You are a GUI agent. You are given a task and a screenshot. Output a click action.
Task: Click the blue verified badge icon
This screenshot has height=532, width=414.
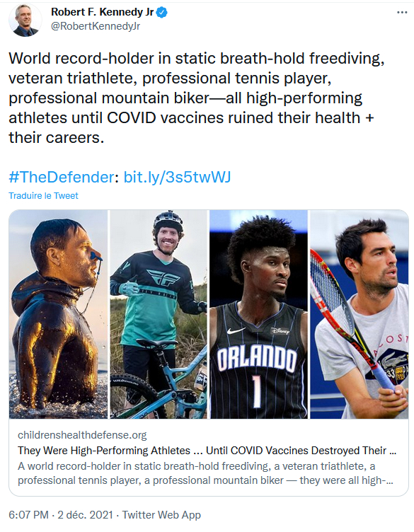tap(162, 13)
